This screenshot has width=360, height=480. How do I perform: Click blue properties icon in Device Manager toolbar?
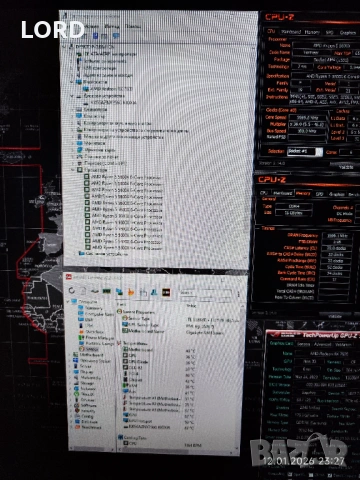coord(95,35)
